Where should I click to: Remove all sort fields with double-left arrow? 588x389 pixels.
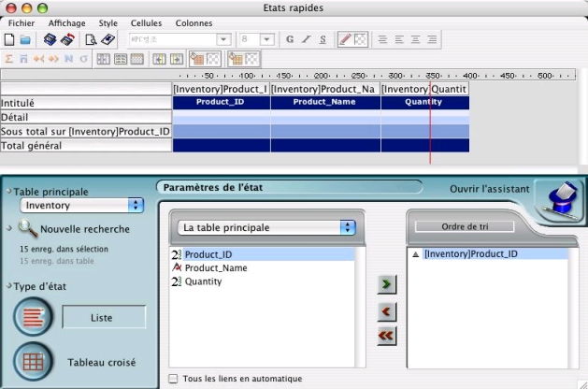point(384,333)
